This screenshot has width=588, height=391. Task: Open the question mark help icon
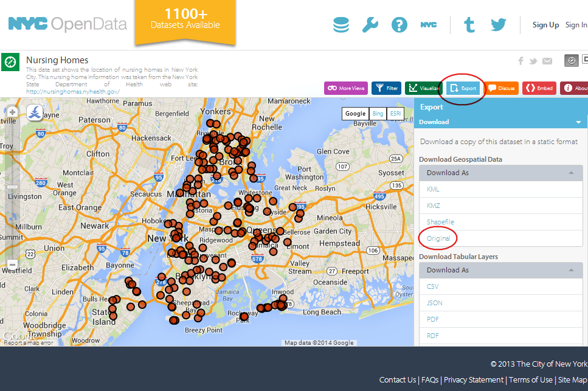(399, 25)
